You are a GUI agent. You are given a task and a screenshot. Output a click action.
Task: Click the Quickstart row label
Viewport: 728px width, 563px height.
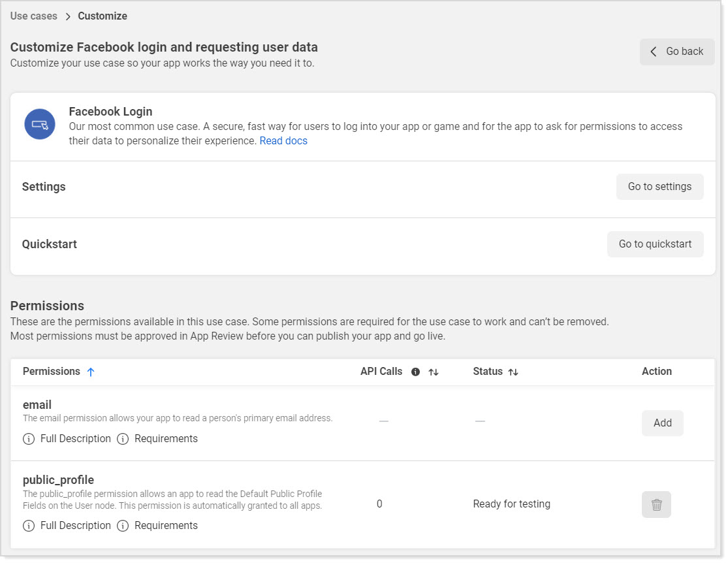(49, 244)
